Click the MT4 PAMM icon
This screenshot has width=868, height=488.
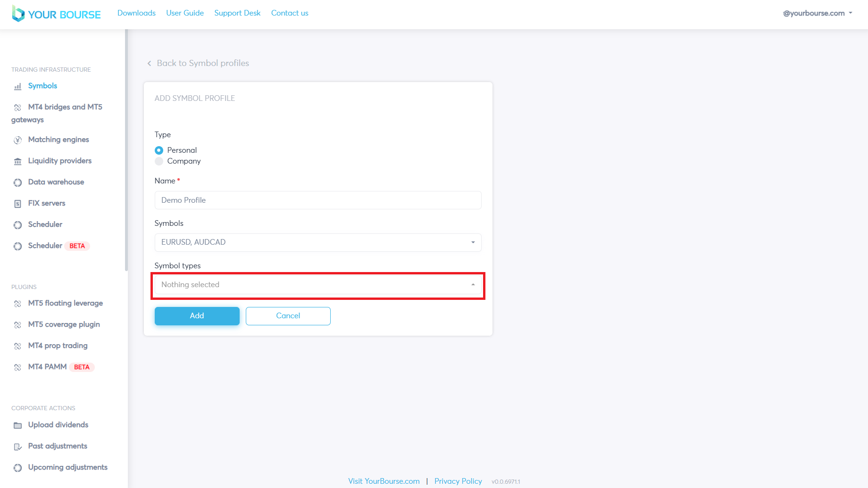pos(17,367)
